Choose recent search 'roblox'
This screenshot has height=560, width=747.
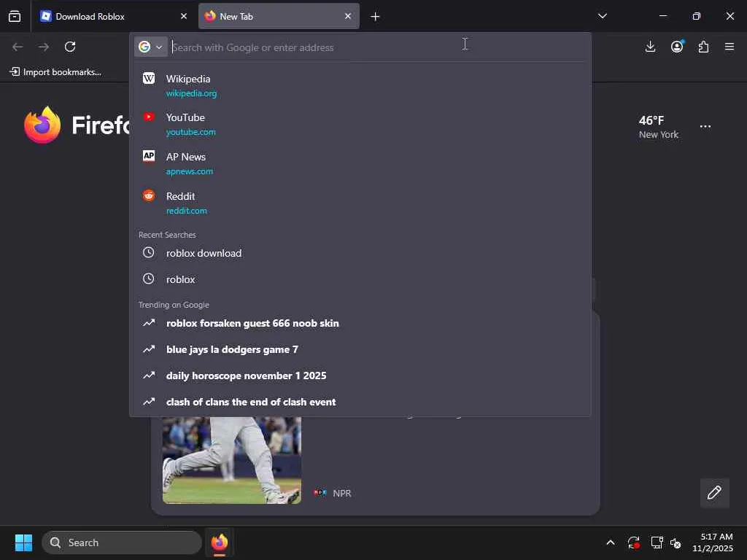[360, 279]
